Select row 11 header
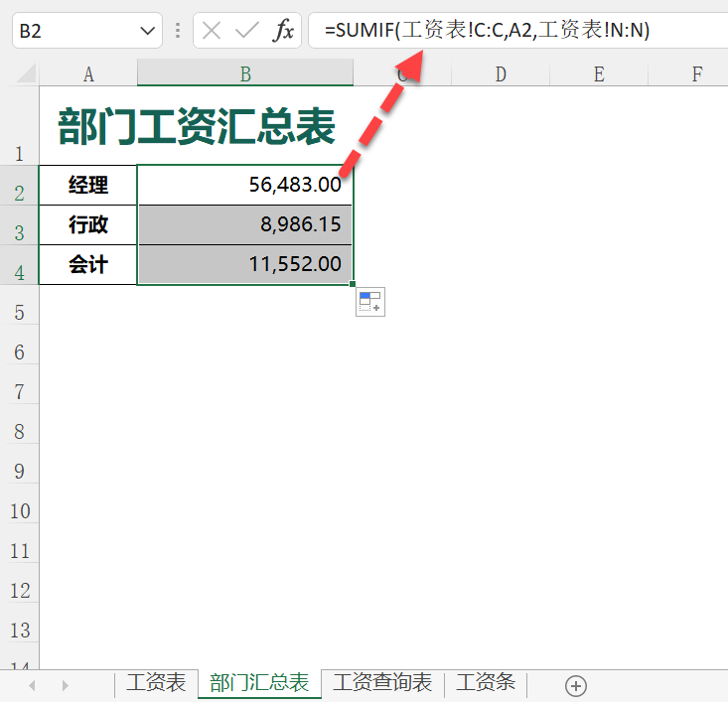Image resolution: width=728 pixels, height=703 pixels. point(19,543)
